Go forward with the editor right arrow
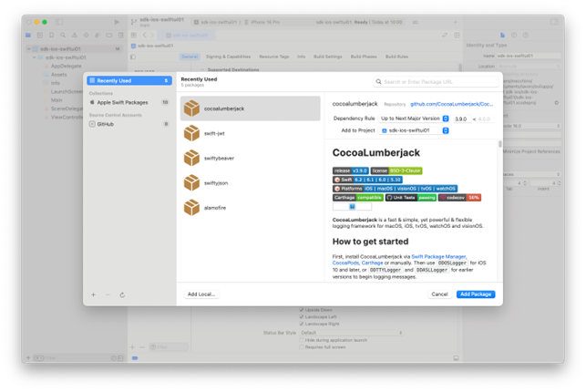This screenshot has width=586, height=392. pos(152,36)
